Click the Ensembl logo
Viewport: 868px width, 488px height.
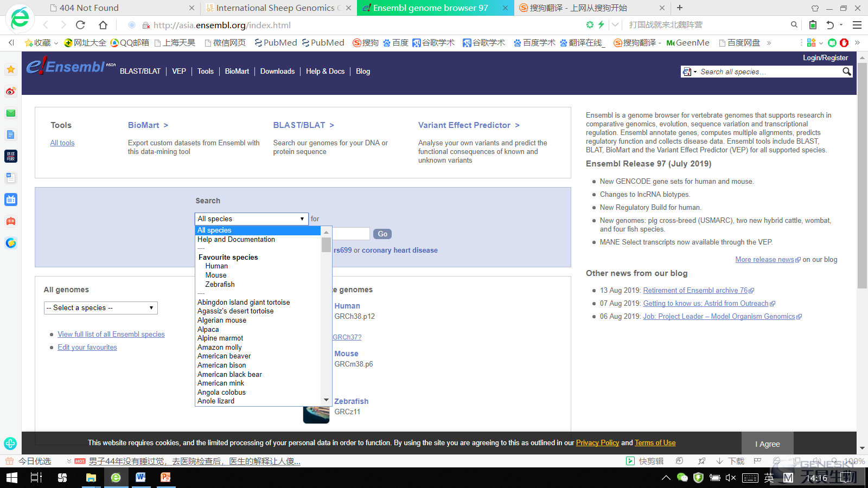pos(71,66)
